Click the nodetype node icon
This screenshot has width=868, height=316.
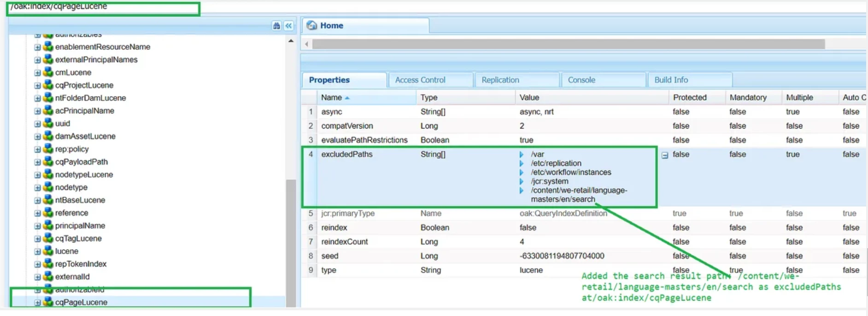click(x=48, y=187)
